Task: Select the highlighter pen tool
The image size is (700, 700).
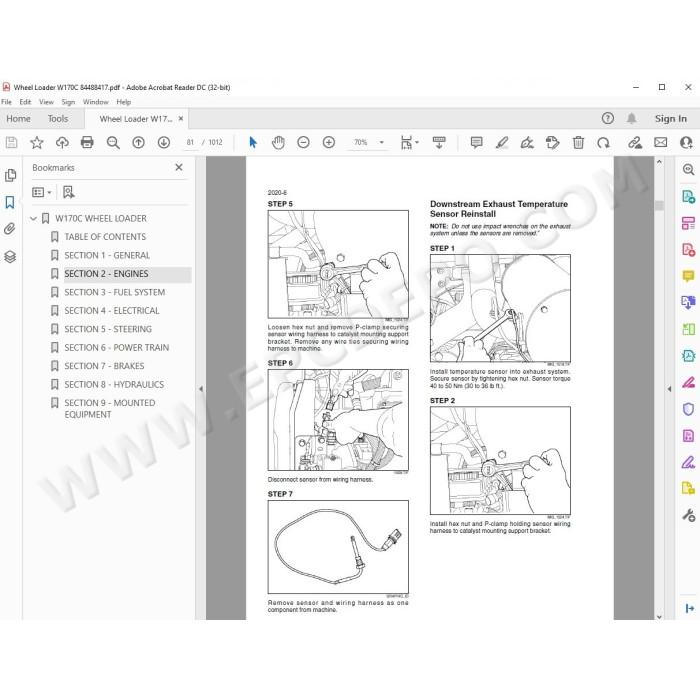Action: 502,142
